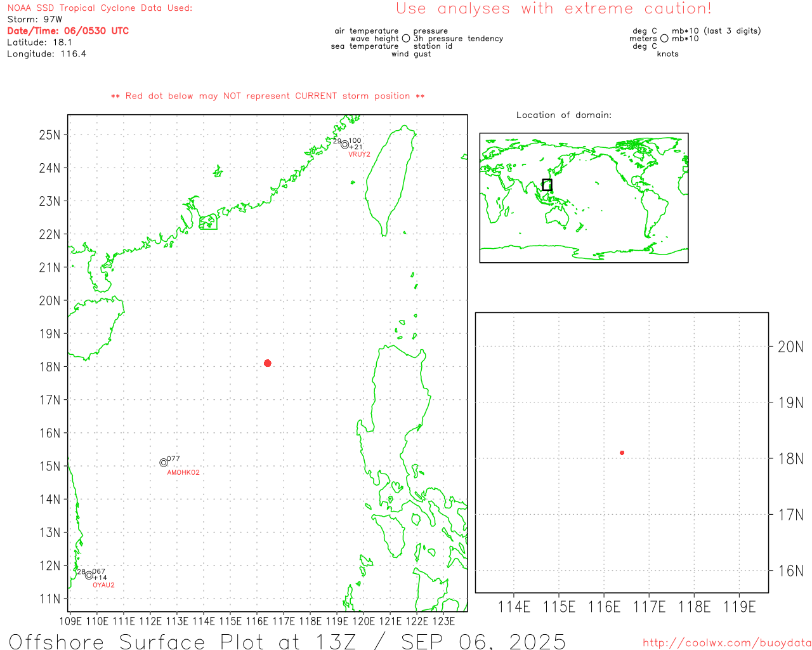Click the '+21' pressure tendency near VRUY2
Viewport: 812px width, 650px height.
[356, 147]
